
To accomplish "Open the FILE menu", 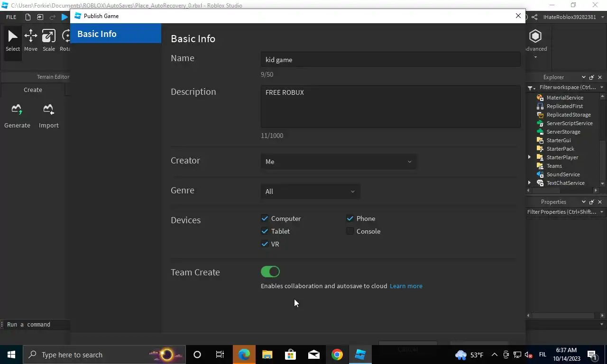I will [x=11, y=17].
